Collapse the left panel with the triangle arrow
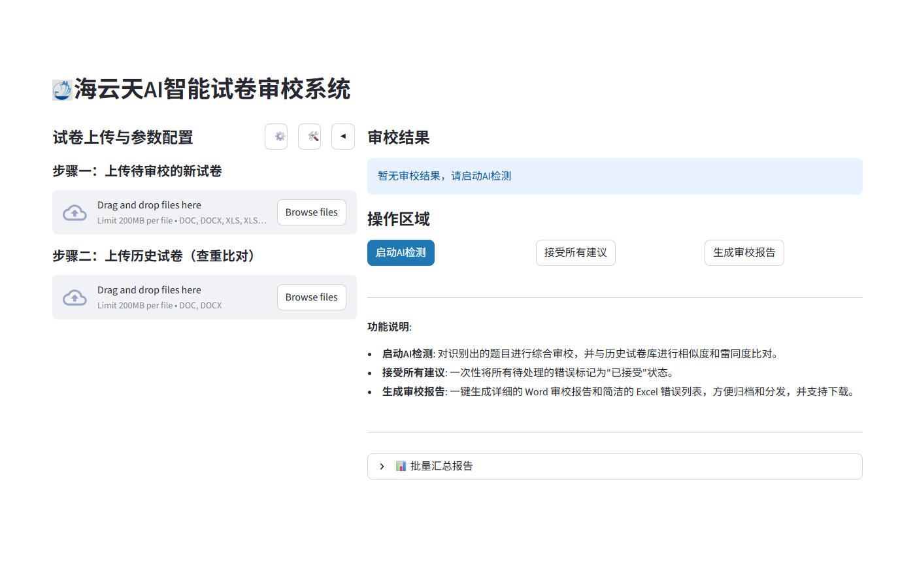Viewport: 915px width, 588px height. pos(343,137)
